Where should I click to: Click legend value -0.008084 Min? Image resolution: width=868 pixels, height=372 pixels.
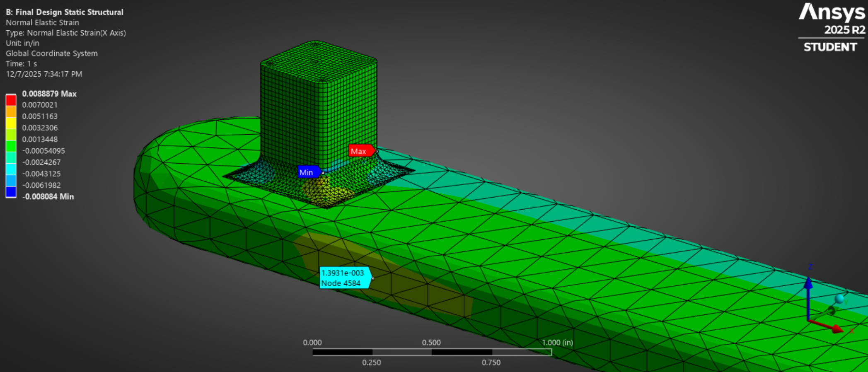[48, 196]
